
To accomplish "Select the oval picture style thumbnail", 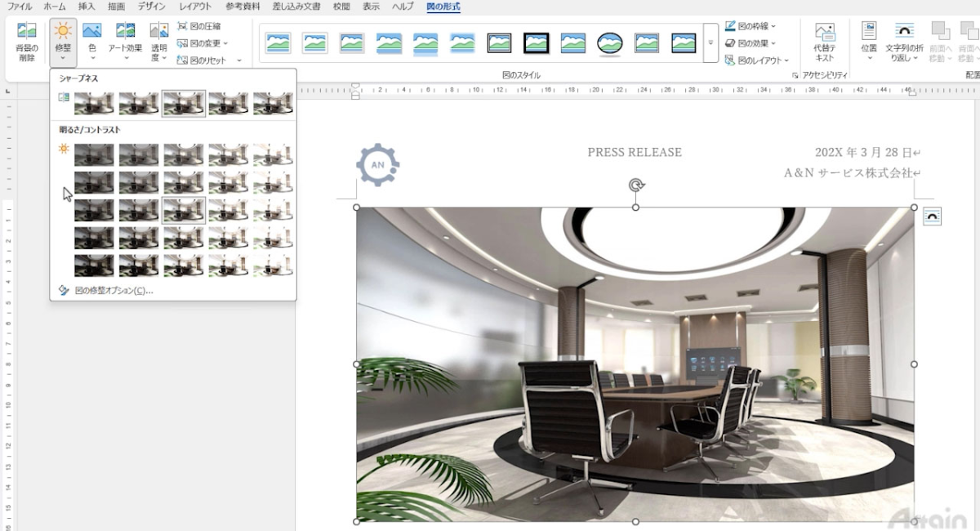I will [x=609, y=42].
